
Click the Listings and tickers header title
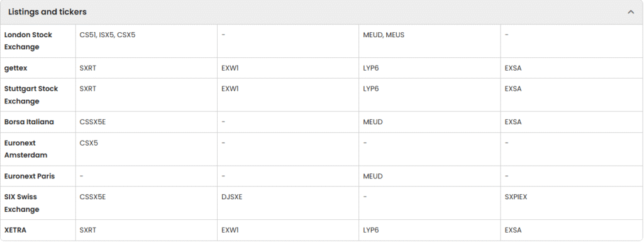[x=47, y=12]
